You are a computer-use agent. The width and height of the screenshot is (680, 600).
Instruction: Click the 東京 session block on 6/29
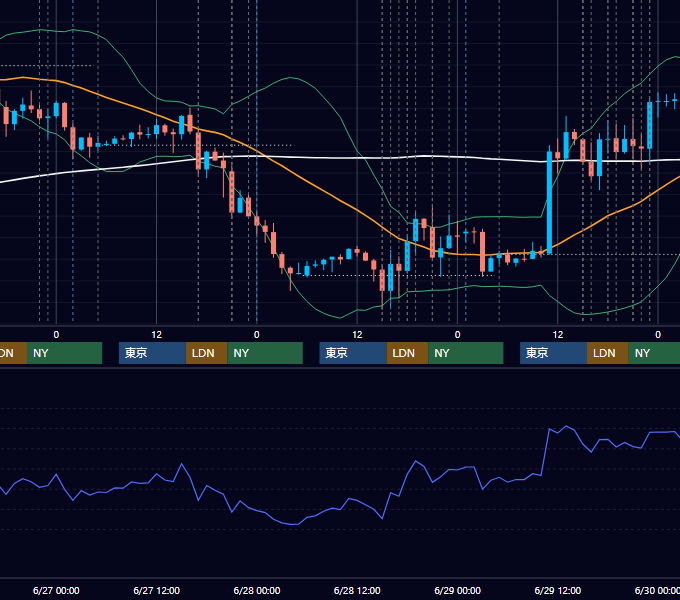tap(553, 353)
